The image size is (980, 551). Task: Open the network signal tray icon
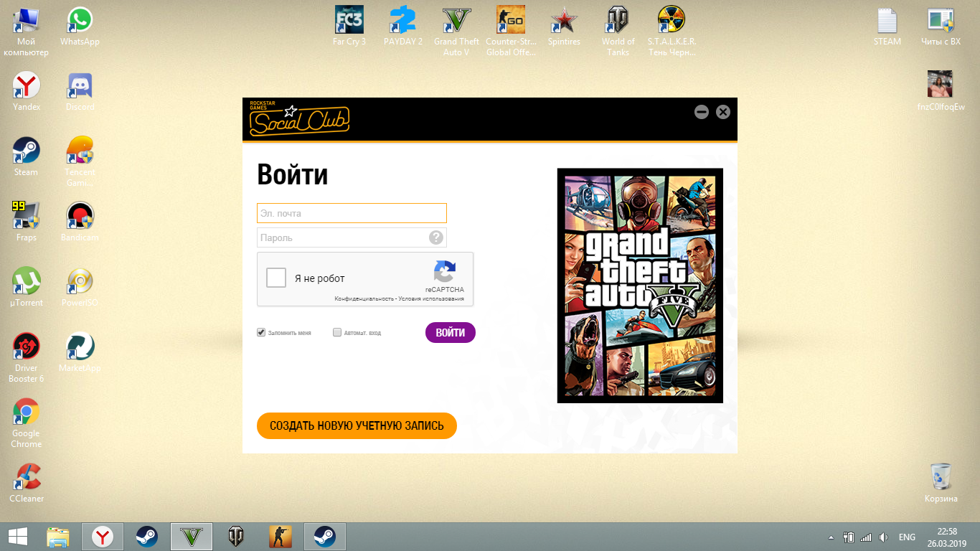866,537
